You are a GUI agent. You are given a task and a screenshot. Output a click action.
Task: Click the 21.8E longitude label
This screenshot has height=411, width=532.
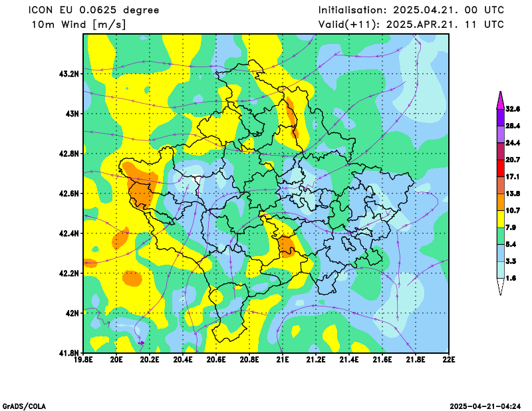point(416,359)
